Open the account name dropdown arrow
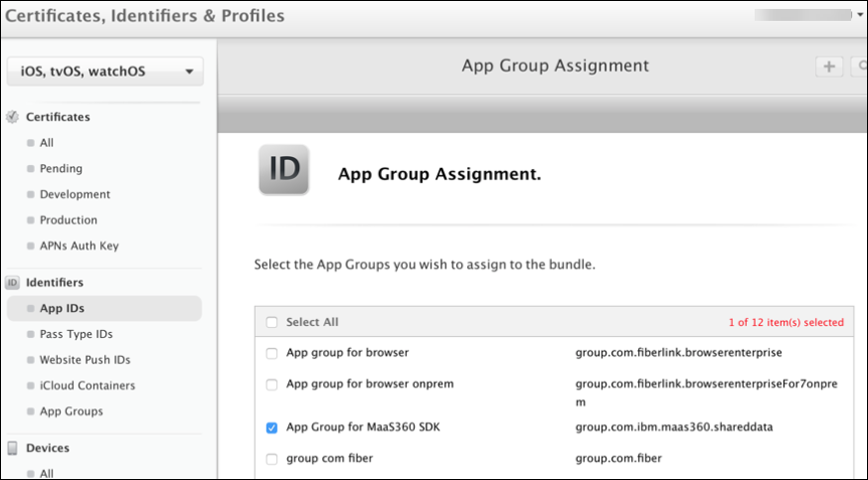The height and width of the screenshot is (480, 868). click(861, 15)
